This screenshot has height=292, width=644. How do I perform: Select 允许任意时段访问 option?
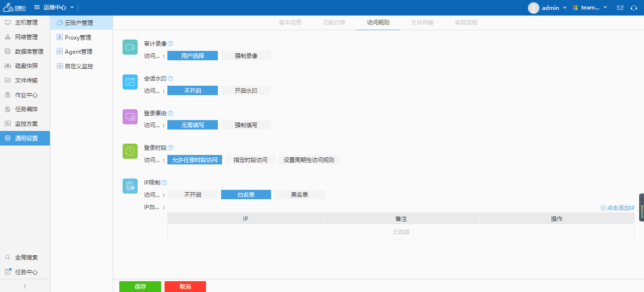click(195, 160)
